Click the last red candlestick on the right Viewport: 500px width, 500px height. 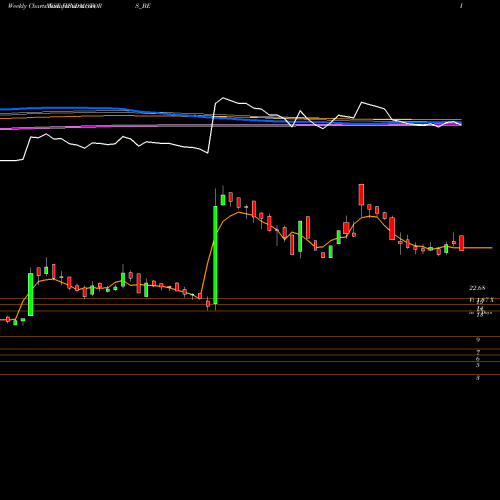tap(461, 243)
